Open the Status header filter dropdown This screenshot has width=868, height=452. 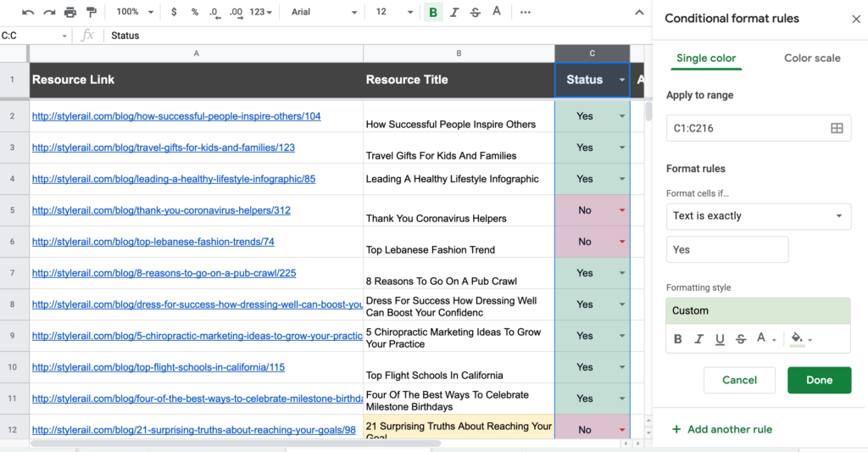pos(621,80)
